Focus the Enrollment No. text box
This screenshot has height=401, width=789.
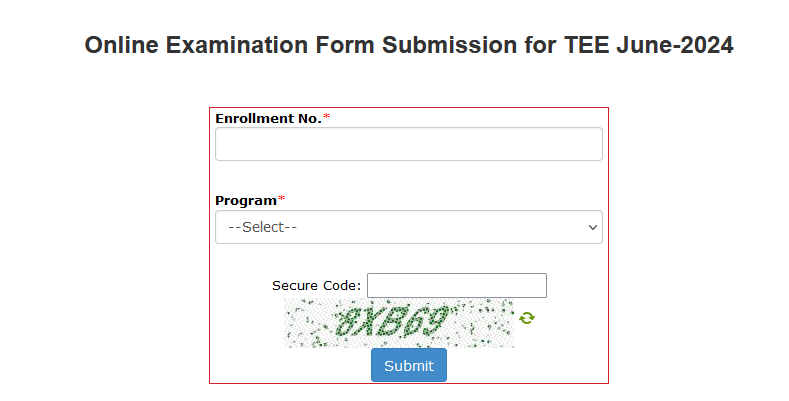click(x=408, y=144)
